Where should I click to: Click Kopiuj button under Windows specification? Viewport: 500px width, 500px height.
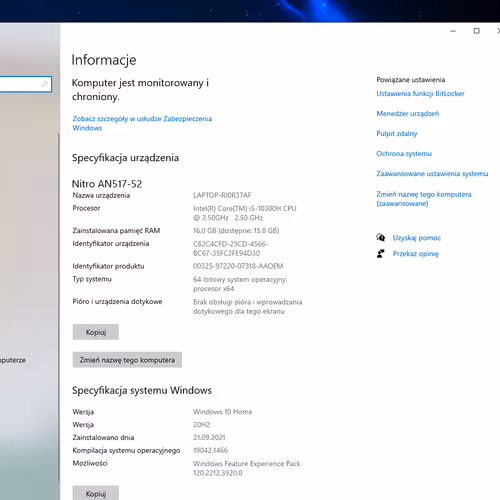coord(96,493)
